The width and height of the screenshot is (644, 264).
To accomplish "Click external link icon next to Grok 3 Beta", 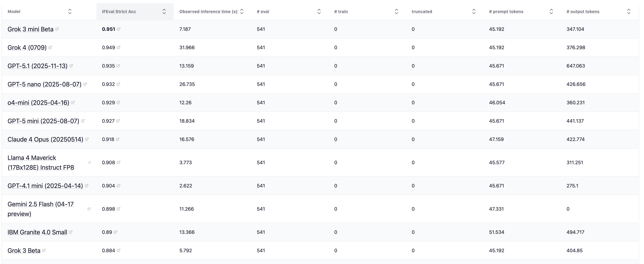I will pyautogui.click(x=44, y=250).
